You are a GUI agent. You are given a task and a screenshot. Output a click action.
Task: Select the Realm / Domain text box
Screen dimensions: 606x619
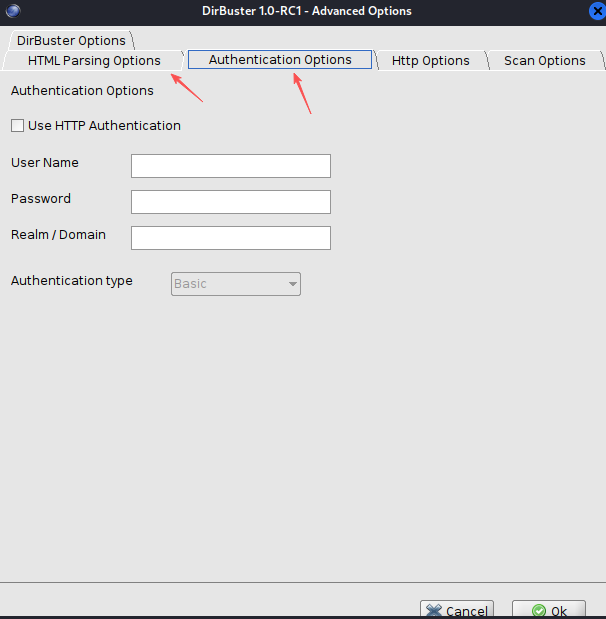tap(231, 238)
